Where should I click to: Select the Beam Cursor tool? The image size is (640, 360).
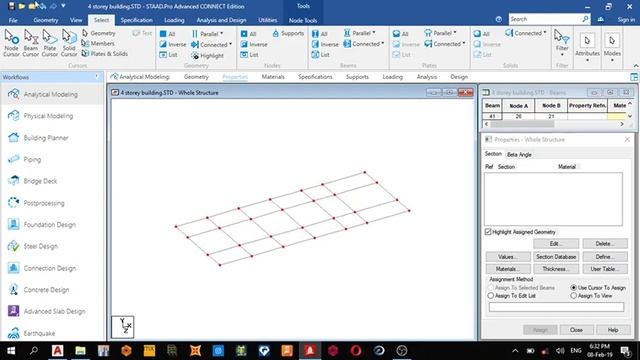(x=30, y=43)
